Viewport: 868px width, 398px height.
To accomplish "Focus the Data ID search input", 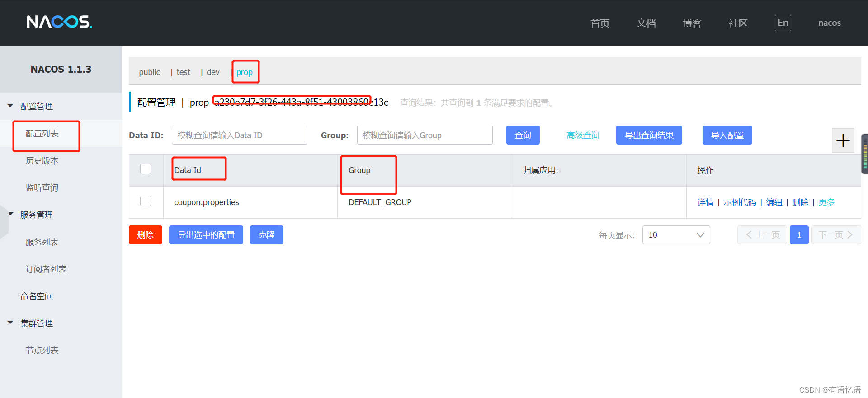I will pyautogui.click(x=240, y=135).
